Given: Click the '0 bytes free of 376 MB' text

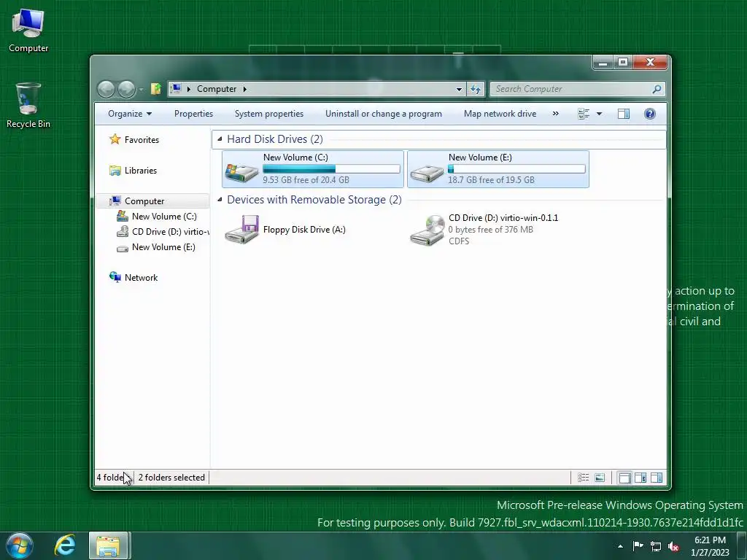Looking at the screenshot, I should (491, 230).
